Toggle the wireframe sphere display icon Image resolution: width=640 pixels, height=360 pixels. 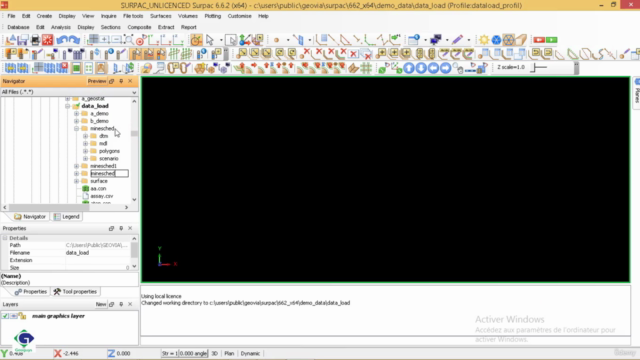click(508, 40)
